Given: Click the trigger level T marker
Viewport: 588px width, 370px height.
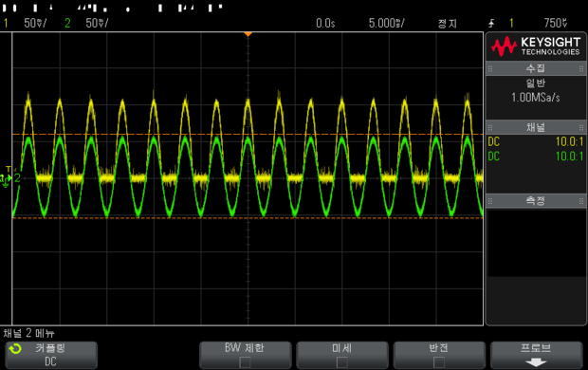Looking at the screenshot, I should coord(9,170).
